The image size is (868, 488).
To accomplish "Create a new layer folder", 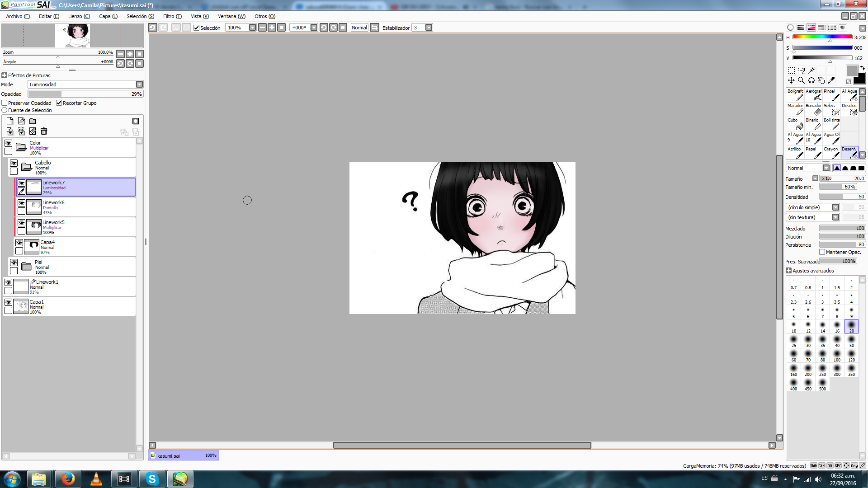I will coord(33,121).
